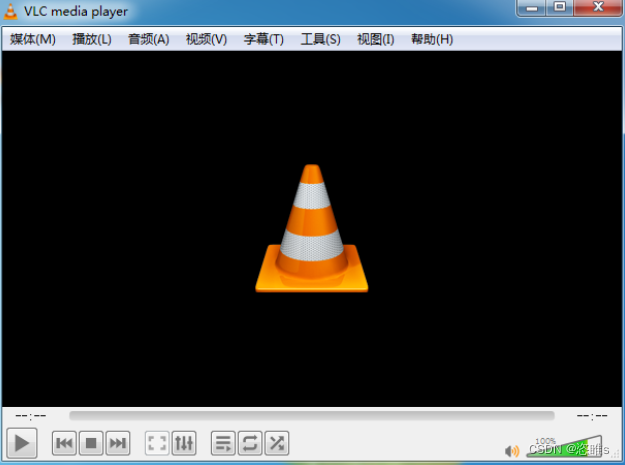Click the elapsed time label on the left

(31, 416)
